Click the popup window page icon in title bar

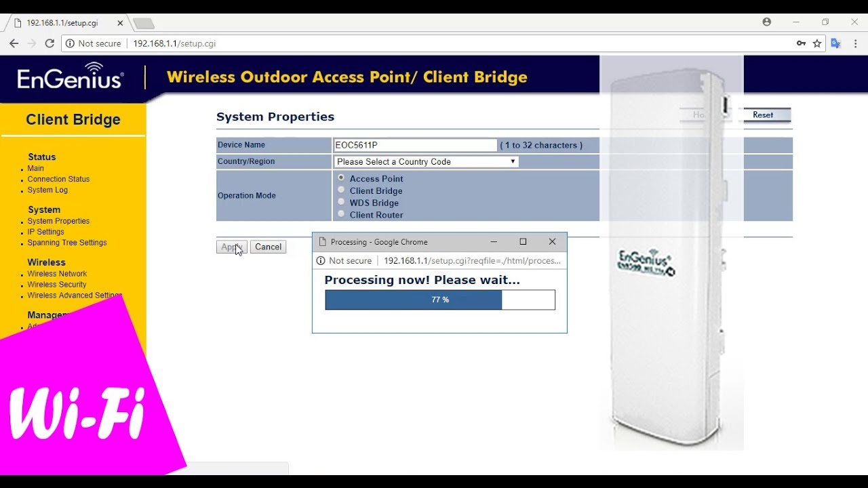coord(322,242)
